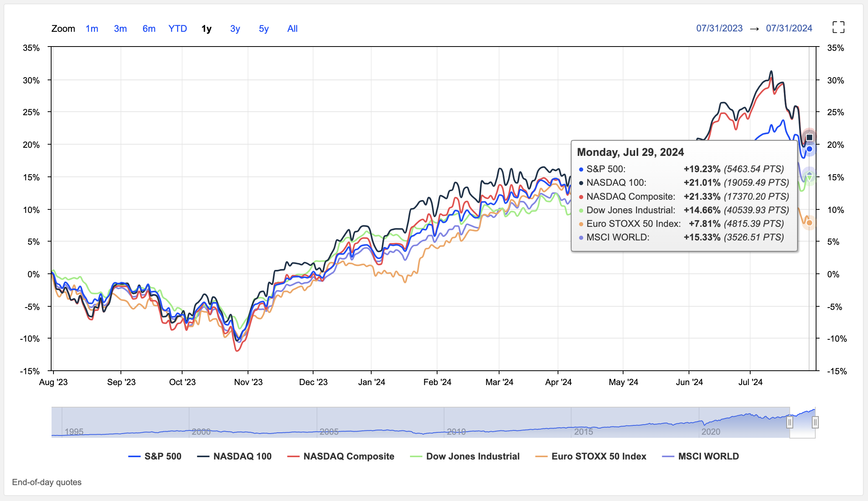This screenshot has width=868, height=501.
Task: Click the S&P 500 blue data point marker
Action: [x=809, y=149]
